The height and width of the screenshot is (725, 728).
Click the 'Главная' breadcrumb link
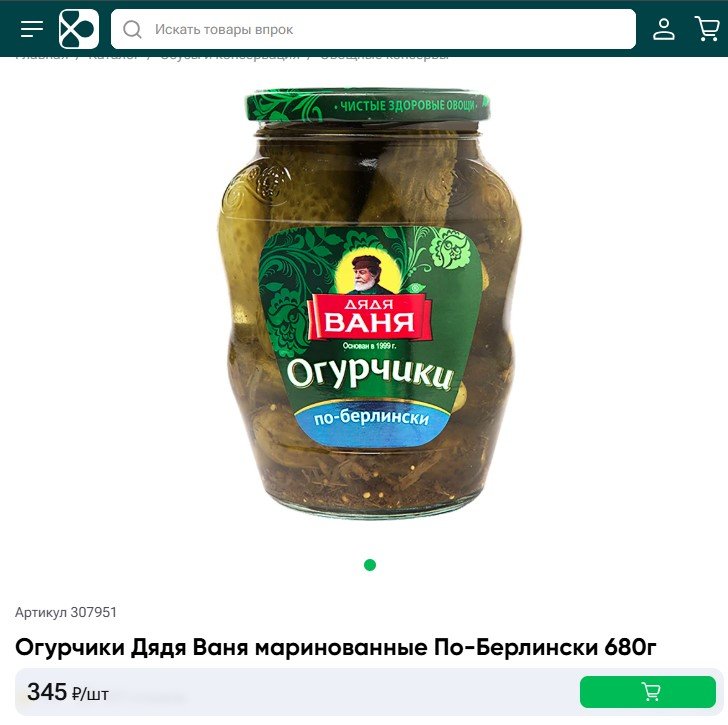42,57
